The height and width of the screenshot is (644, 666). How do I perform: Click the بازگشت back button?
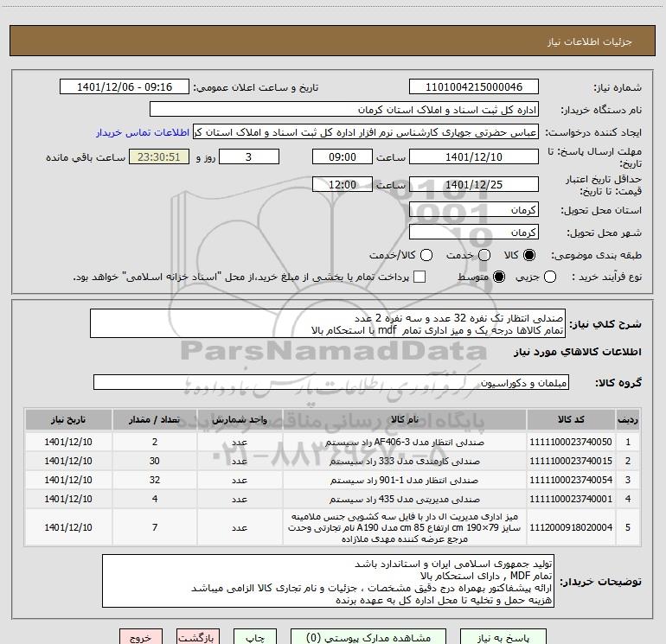click(x=198, y=638)
